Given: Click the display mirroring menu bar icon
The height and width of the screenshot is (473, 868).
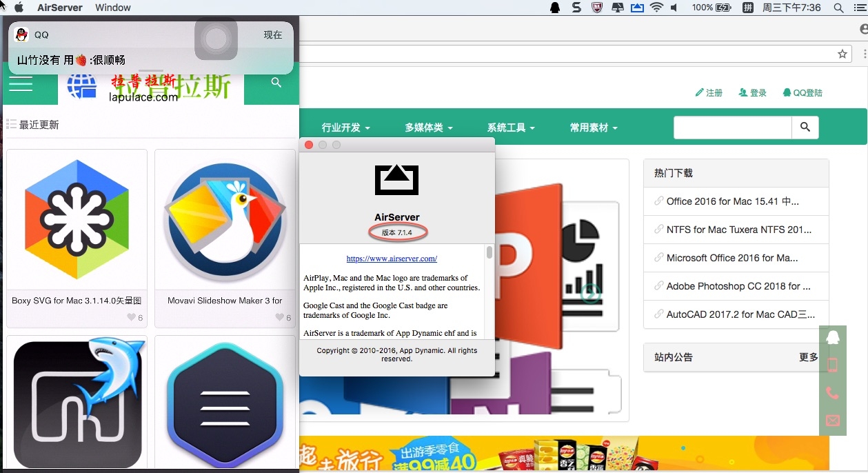Looking at the screenshot, I should 618,8.
